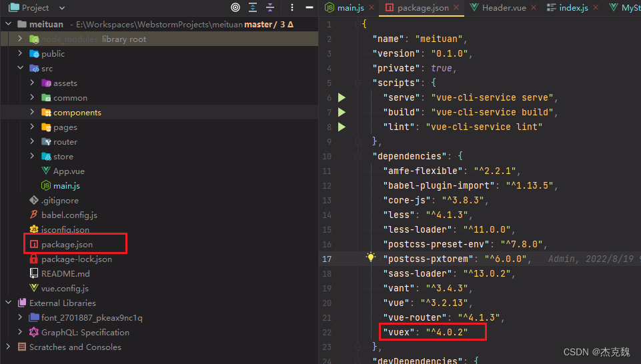Collapse the meituan project root node

9,24
